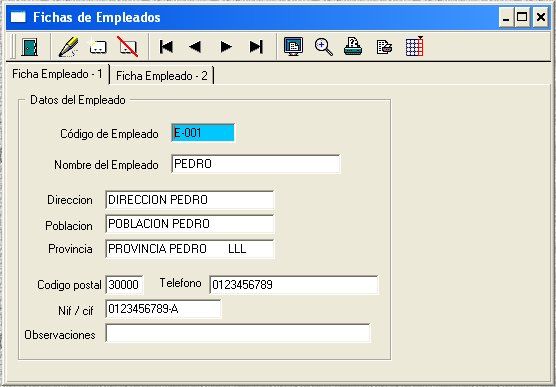Go to first record
The height and width of the screenshot is (387, 556).
click(x=166, y=47)
